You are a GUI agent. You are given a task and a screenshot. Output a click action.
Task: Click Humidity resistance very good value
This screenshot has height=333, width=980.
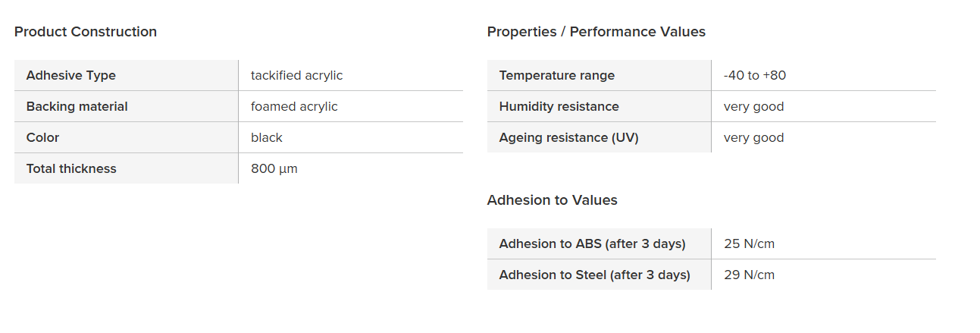coord(753,106)
